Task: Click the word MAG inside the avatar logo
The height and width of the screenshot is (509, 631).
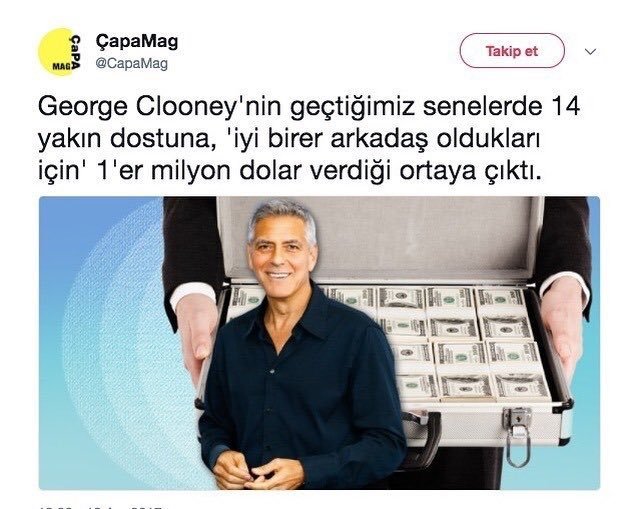Action: (x=61, y=67)
